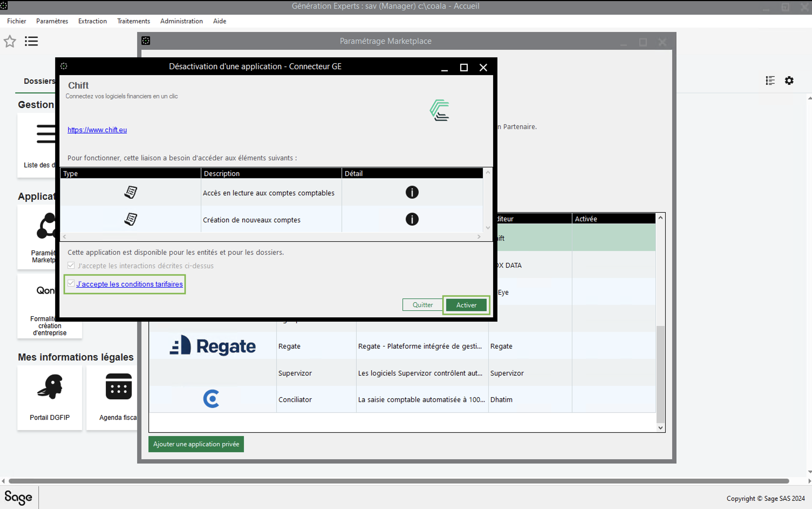Click the tree list icon near the gear

pos(770,81)
